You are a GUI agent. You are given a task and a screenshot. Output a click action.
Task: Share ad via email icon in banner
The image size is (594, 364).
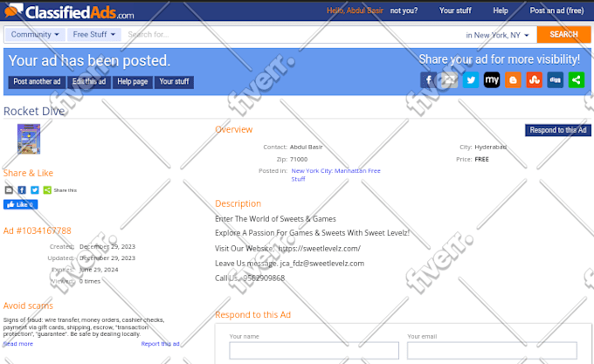point(450,79)
